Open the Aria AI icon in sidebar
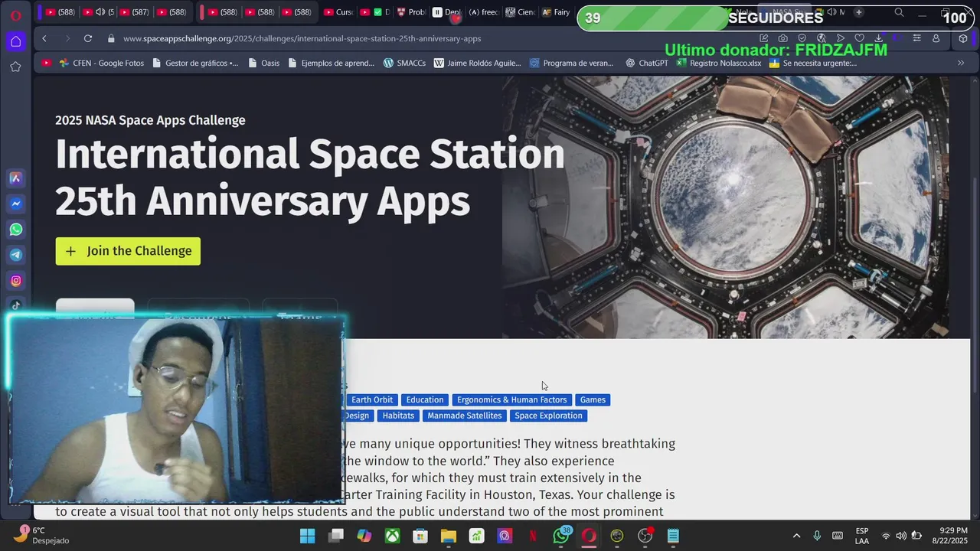 (15, 178)
